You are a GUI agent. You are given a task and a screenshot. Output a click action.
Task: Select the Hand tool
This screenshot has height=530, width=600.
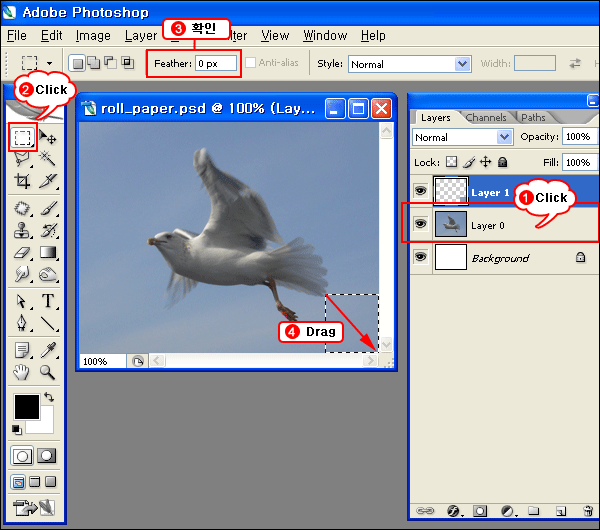point(22,372)
